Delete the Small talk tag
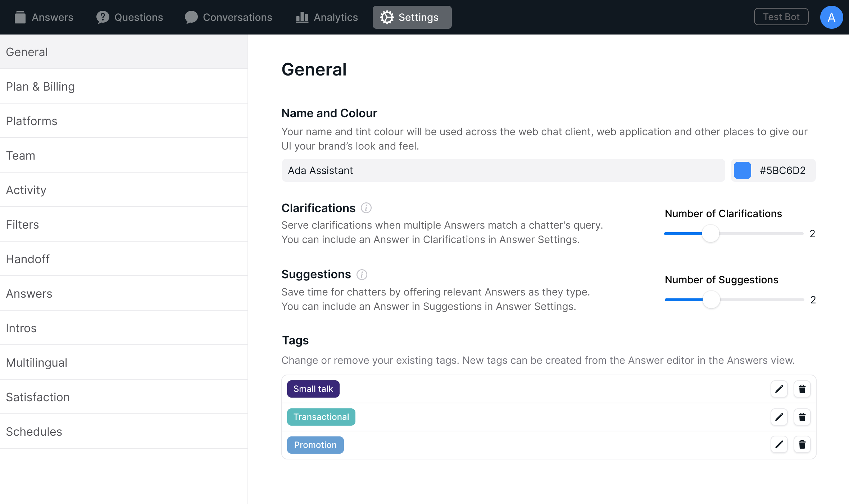This screenshot has height=504, width=849. pyautogui.click(x=802, y=389)
